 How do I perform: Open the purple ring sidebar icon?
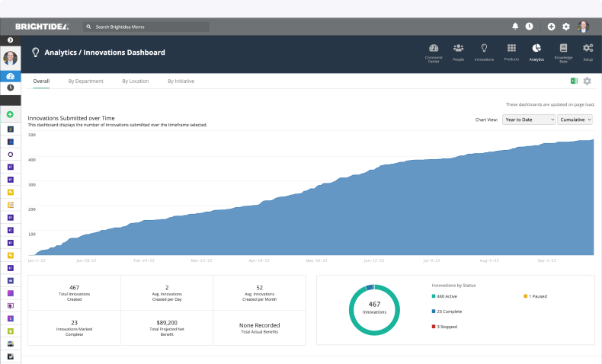pos(11,154)
